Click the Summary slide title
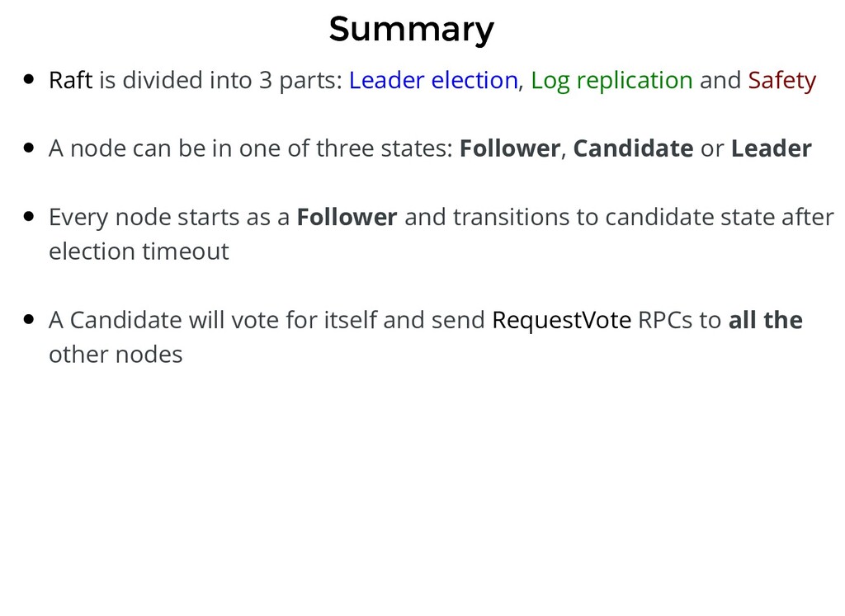This screenshot has height=616, width=845. (x=411, y=30)
